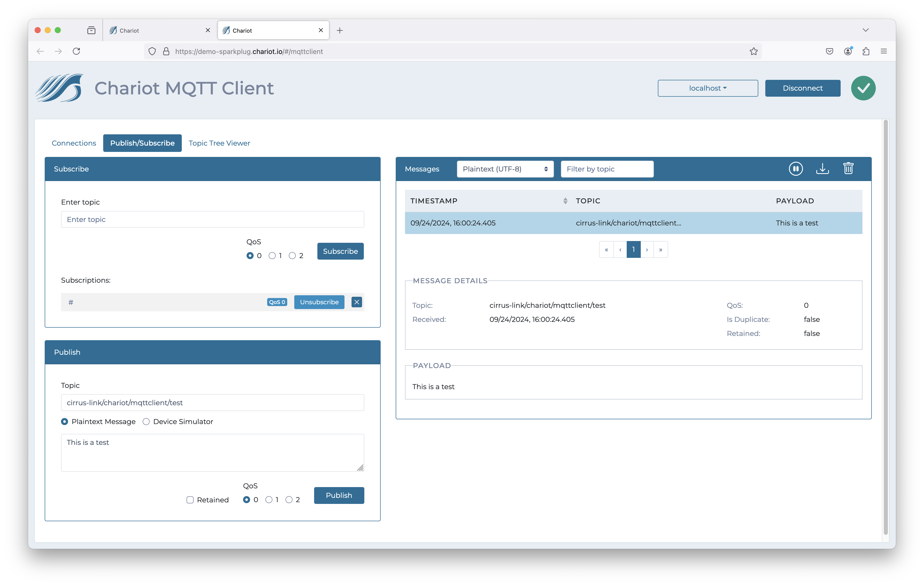Bookmark this page with star icon
Image resolution: width=924 pixels, height=586 pixels.
753,51
